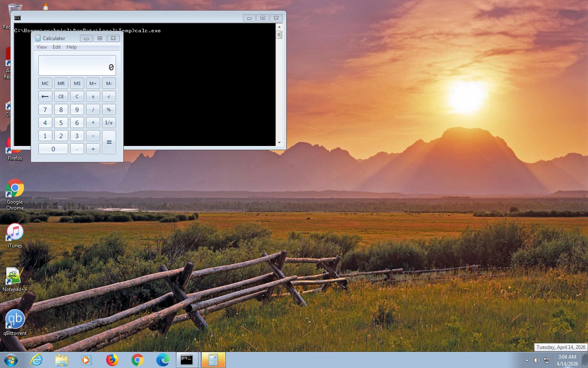588x368 pixels.
Task: Open Calculator Help menu
Action: click(71, 47)
